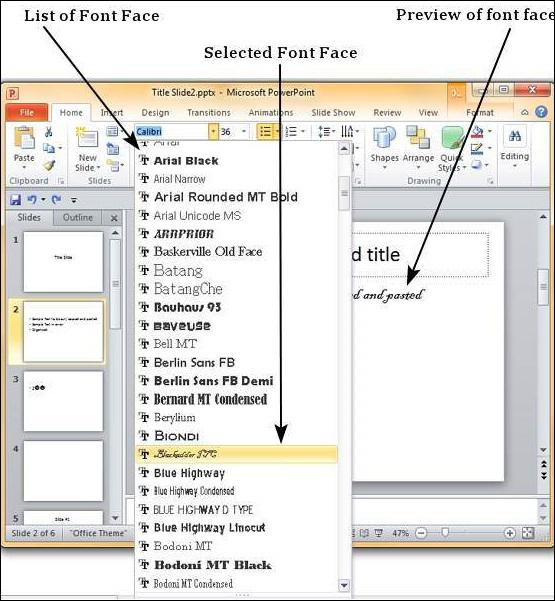Screen dimensions: 555x601
Task: Click the slide Layout icon
Action: click(x=112, y=131)
